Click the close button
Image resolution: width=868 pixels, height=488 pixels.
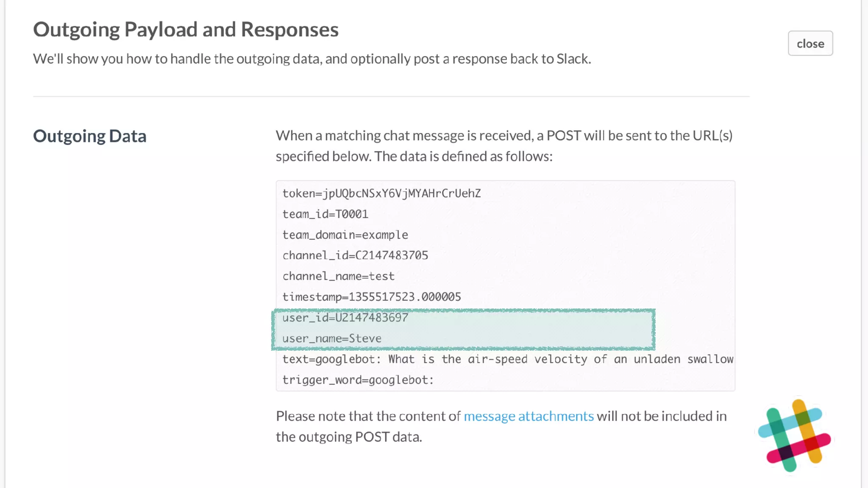coord(810,43)
